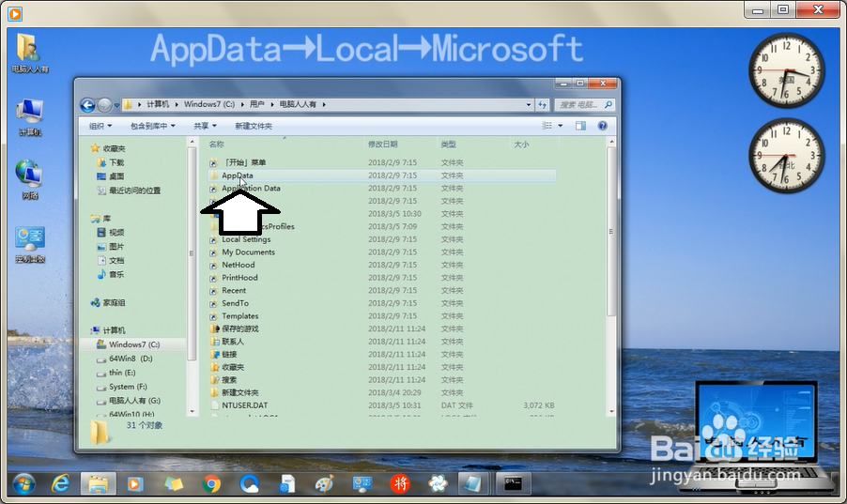This screenshot has height=504, width=847.
Task: Open the 组织 dropdown menu
Action: 100,126
